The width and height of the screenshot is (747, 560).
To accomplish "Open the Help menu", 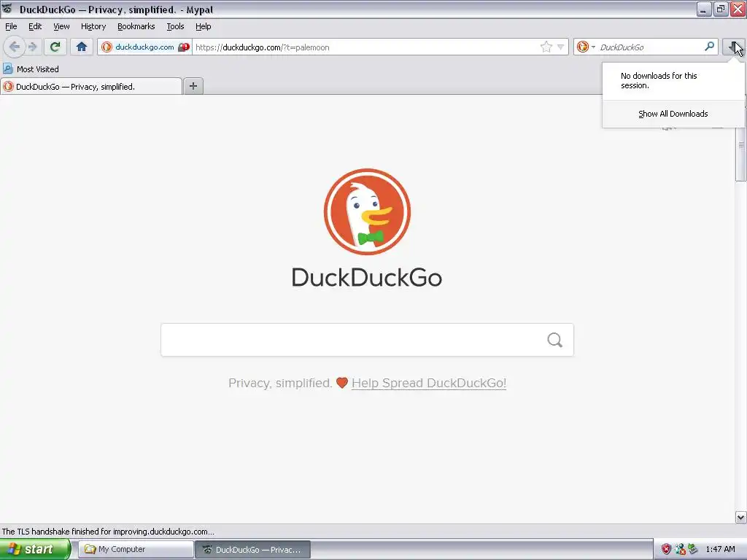I will point(204,26).
